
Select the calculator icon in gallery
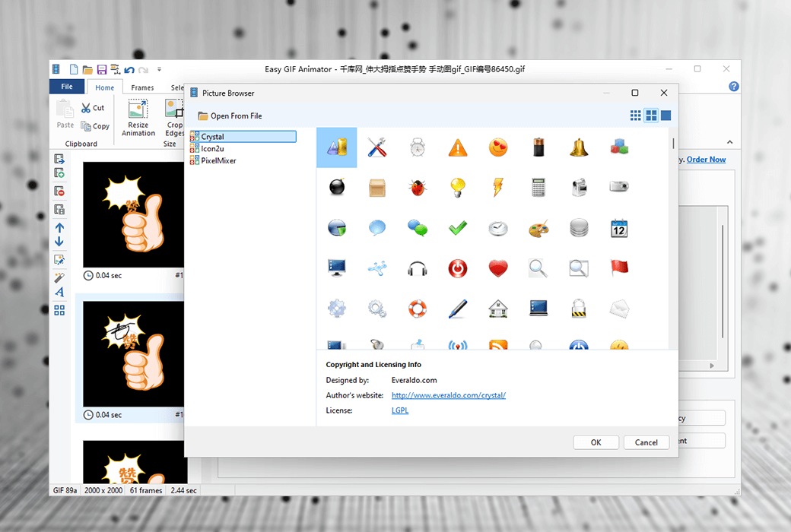coord(538,187)
